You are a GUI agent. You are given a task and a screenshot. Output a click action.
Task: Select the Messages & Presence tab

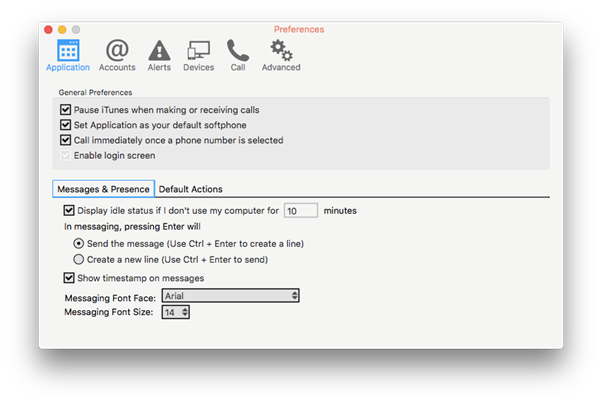point(103,189)
